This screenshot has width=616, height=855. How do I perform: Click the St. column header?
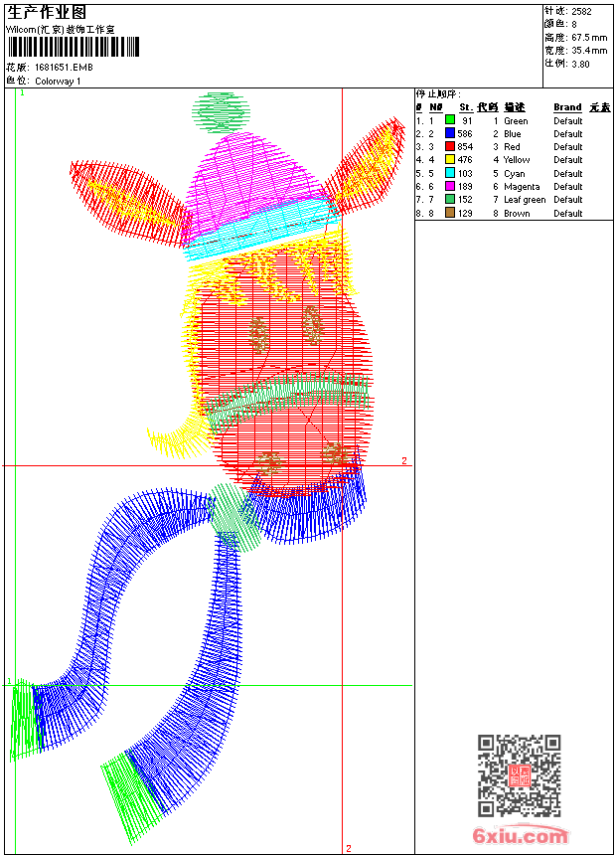466,107
